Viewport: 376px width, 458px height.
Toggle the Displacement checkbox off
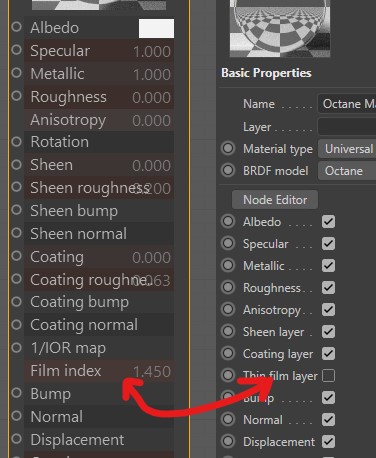click(x=328, y=442)
